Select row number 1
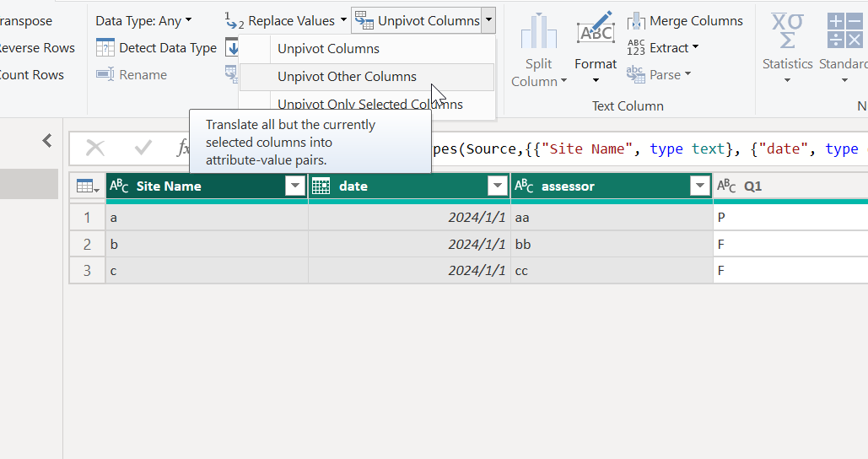 (x=88, y=218)
